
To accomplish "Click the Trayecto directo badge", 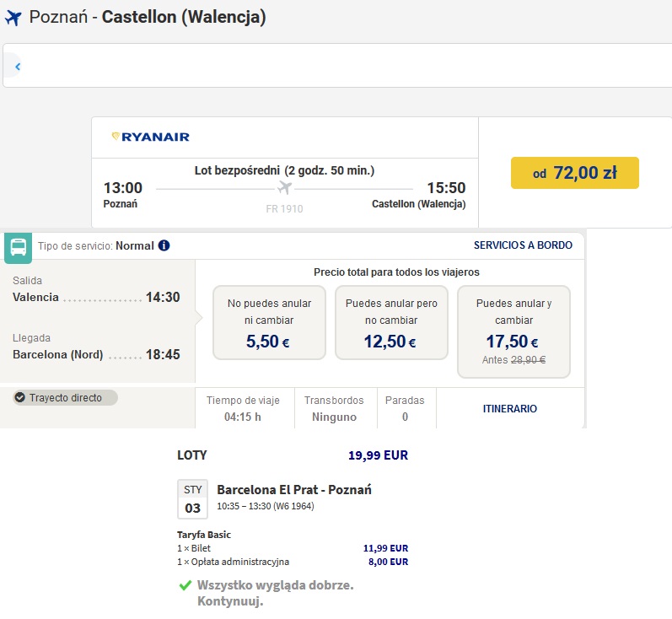I will [65, 398].
